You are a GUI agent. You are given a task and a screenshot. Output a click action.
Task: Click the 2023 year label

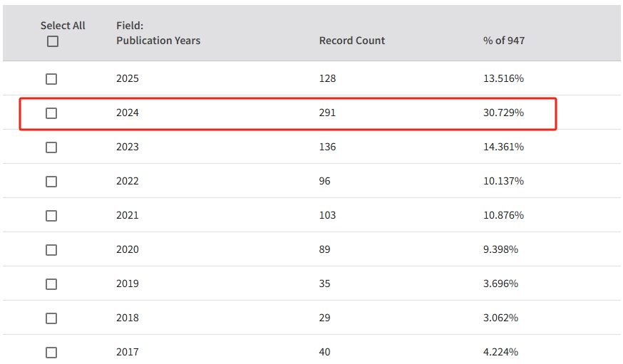coord(128,147)
